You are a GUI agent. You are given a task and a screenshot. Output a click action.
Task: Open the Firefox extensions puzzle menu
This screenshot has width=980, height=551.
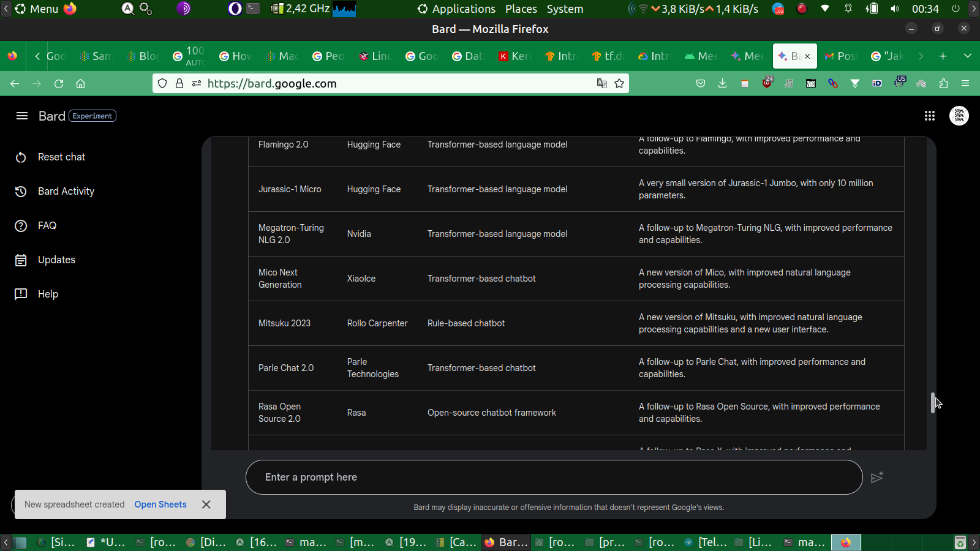[x=943, y=83]
